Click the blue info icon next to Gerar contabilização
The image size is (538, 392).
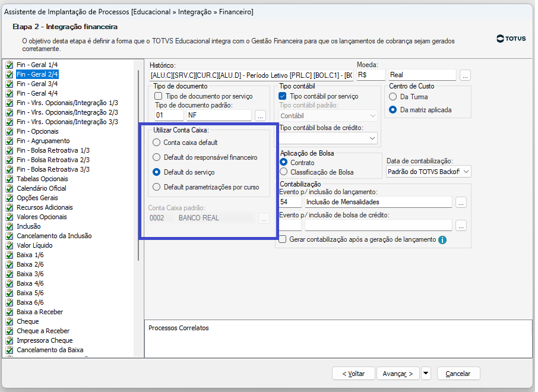pos(442,239)
